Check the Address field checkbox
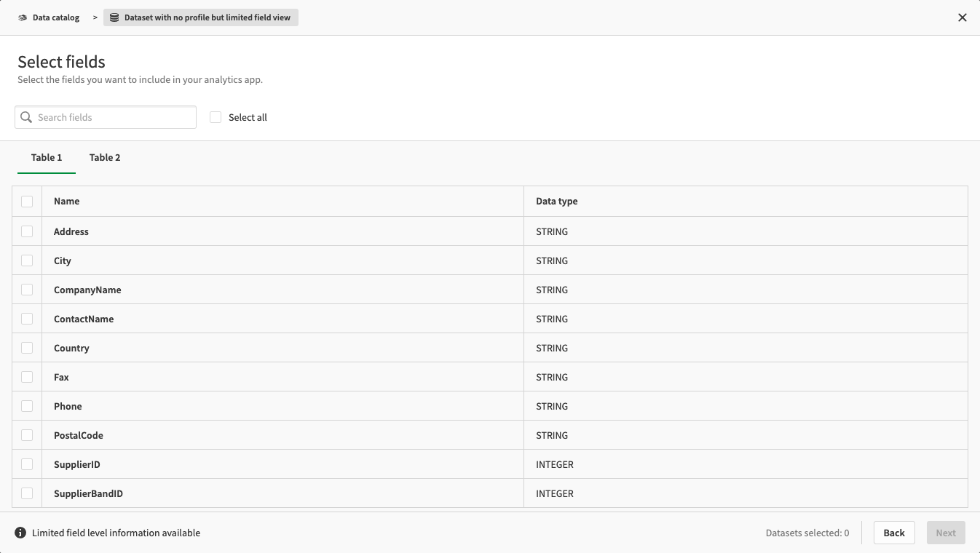 tap(27, 231)
